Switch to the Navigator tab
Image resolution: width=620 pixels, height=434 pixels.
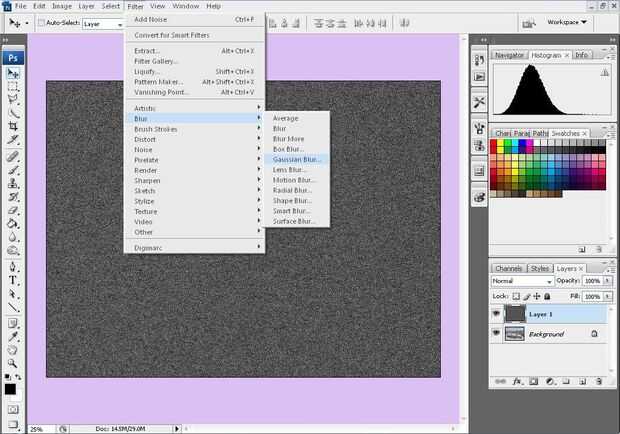coord(509,55)
